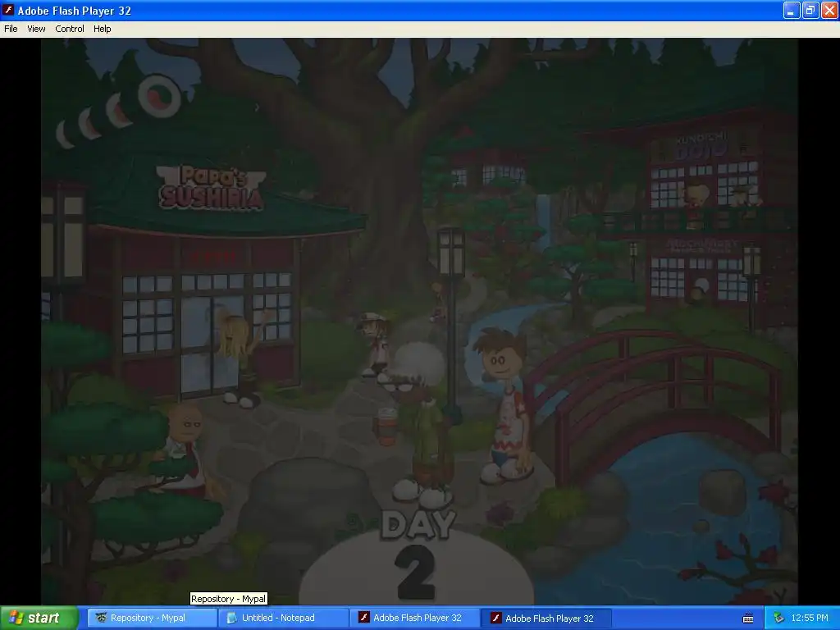Click the Papa's Sushiria sign
The width and height of the screenshot is (840, 630).
[211, 188]
